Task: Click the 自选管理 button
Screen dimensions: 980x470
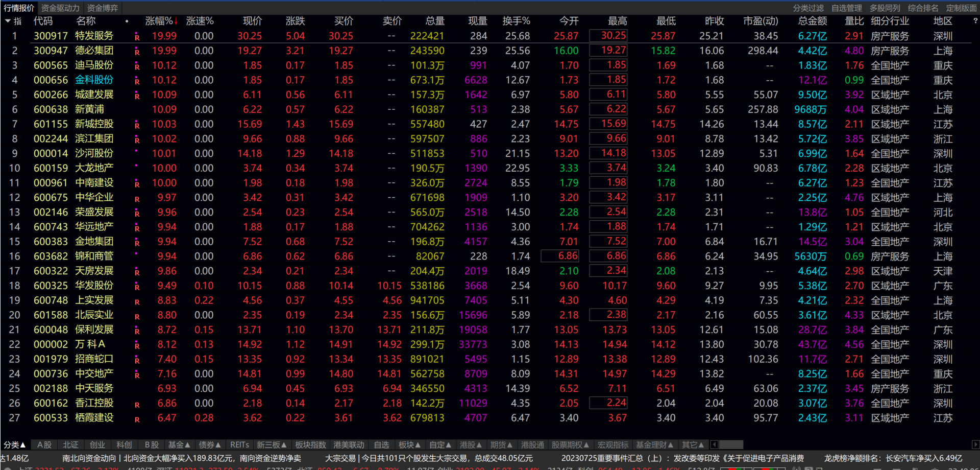Action: 847,8
